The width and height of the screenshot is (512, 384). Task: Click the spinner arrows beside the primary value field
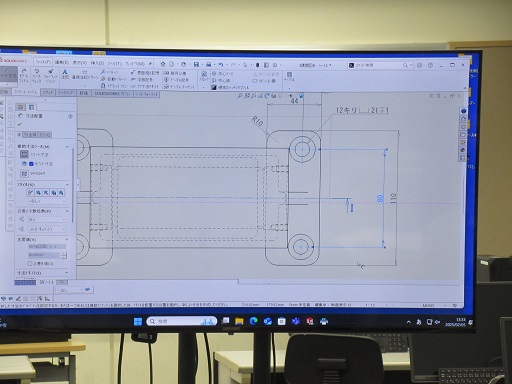pyautogui.click(x=63, y=255)
